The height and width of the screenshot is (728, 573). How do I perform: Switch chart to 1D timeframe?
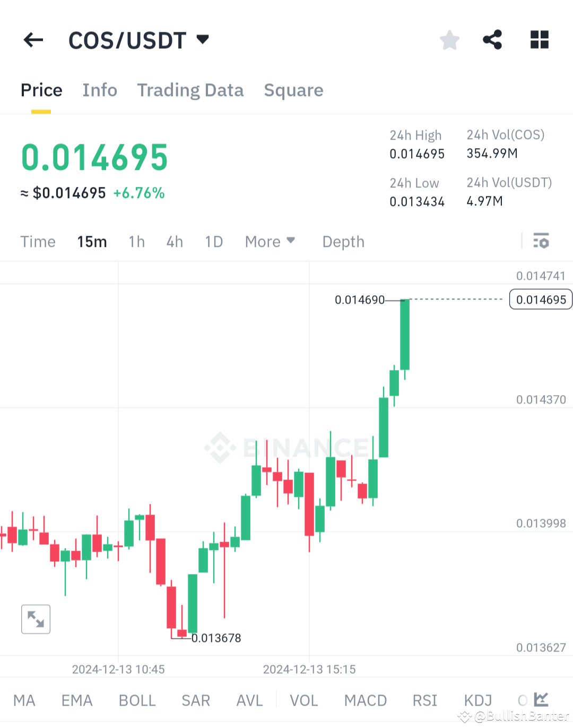pos(214,241)
